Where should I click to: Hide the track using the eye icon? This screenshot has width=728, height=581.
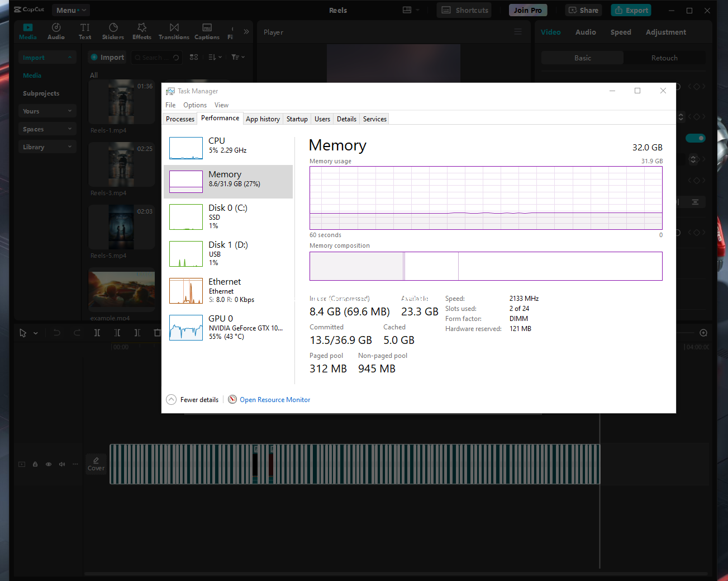[x=49, y=464]
